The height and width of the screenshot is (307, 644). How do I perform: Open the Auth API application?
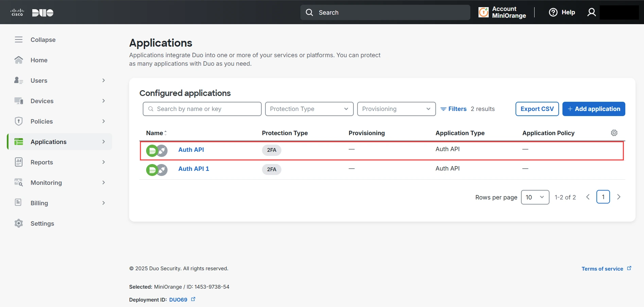pos(191,150)
